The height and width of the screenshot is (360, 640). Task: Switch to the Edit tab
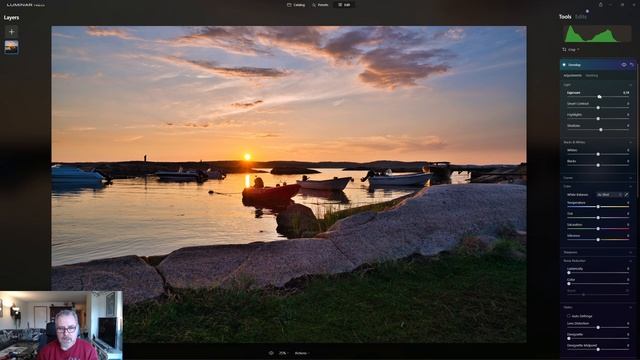click(x=344, y=5)
